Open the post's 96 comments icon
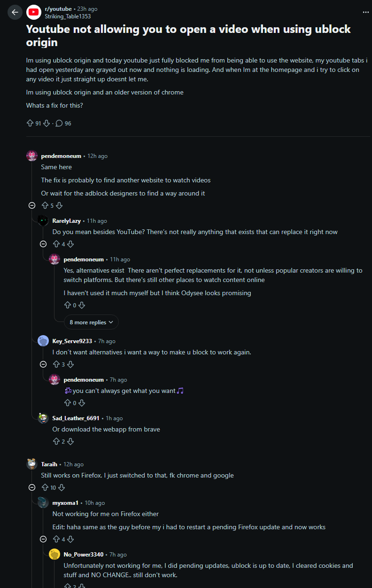 (x=59, y=123)
